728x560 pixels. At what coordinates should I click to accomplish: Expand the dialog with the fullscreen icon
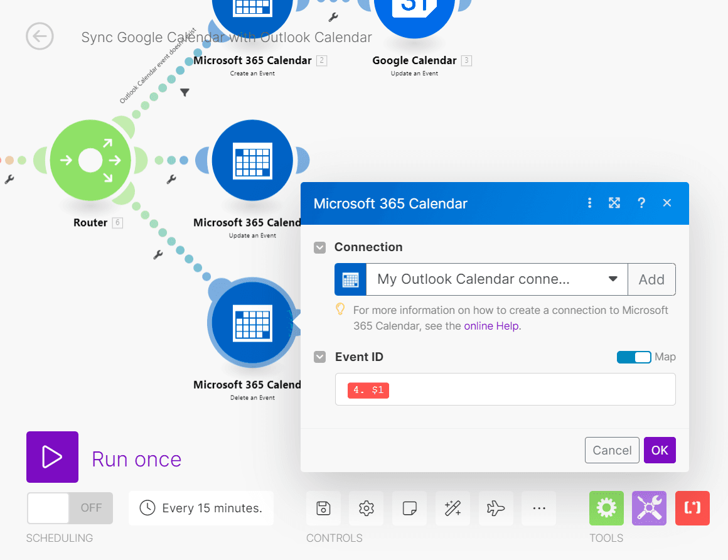pyautogui.click(x=614, y=203)
